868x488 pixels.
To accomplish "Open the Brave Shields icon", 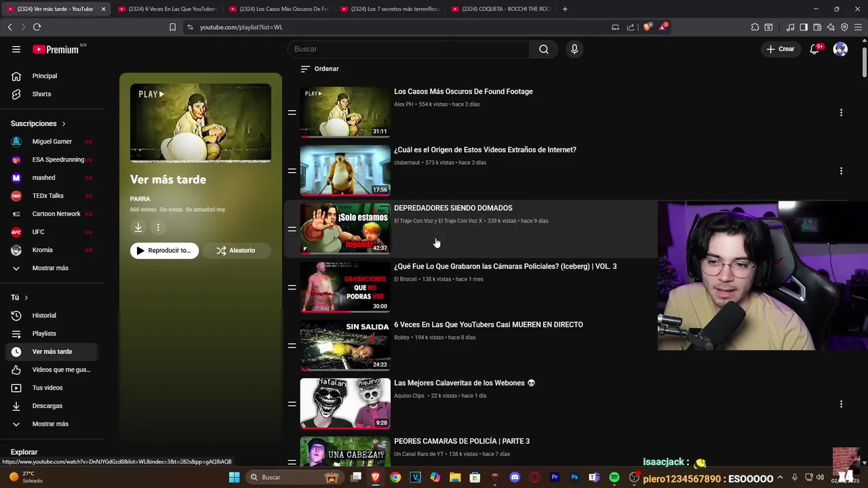I will pyautogui.click(x=647, y=27).
